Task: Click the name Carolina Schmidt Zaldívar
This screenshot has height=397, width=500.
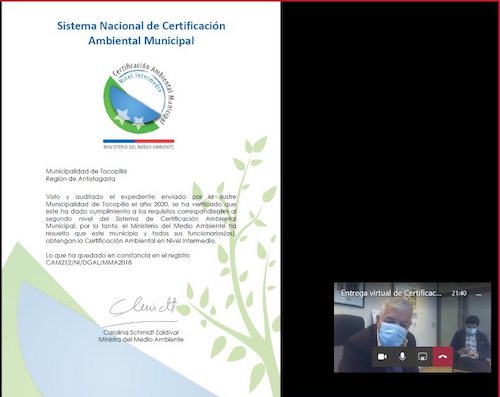Action: pos(141,332)
